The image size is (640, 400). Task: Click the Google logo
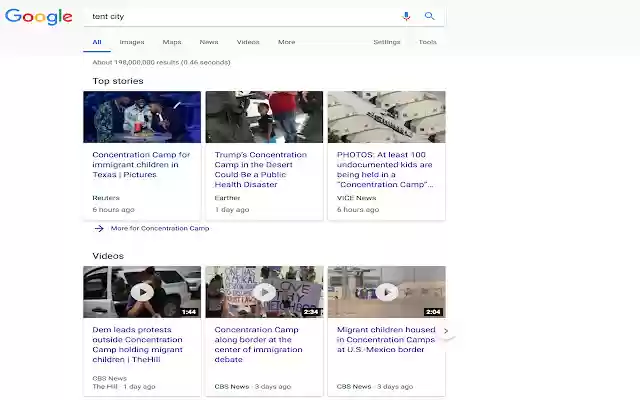tap(39, 17)
